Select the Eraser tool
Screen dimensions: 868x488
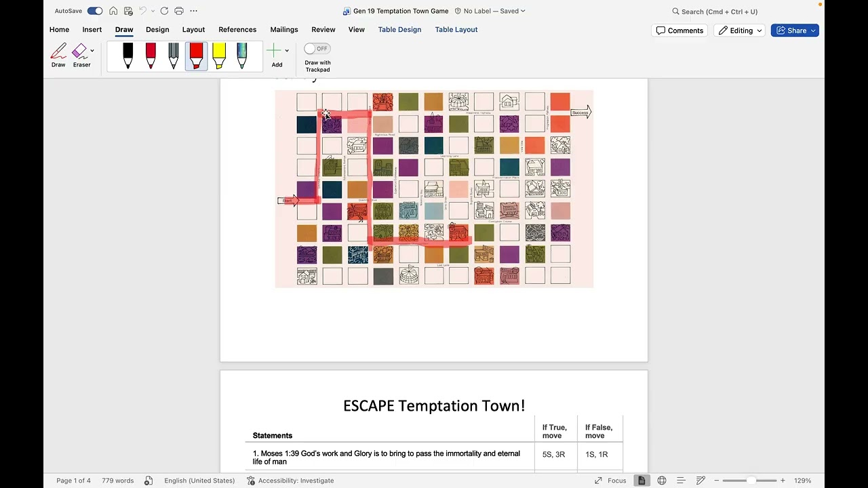tap(81, 56)
